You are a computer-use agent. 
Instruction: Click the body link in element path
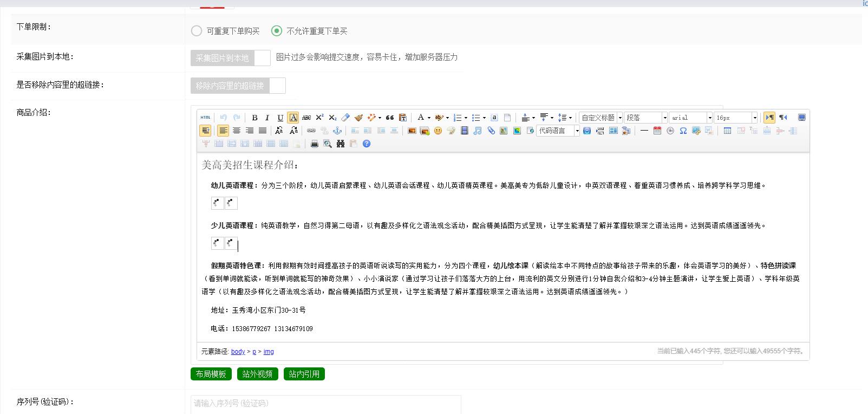(238, 352)
